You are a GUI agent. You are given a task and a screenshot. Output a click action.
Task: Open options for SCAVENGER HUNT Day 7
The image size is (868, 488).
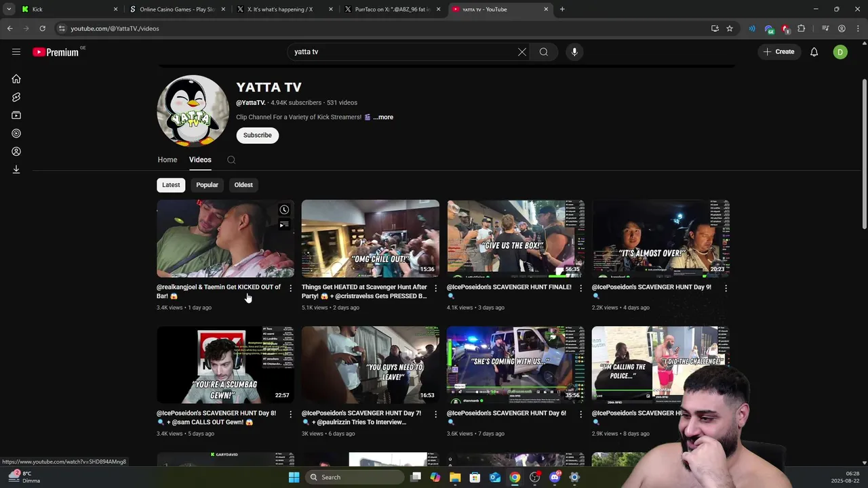436,414
